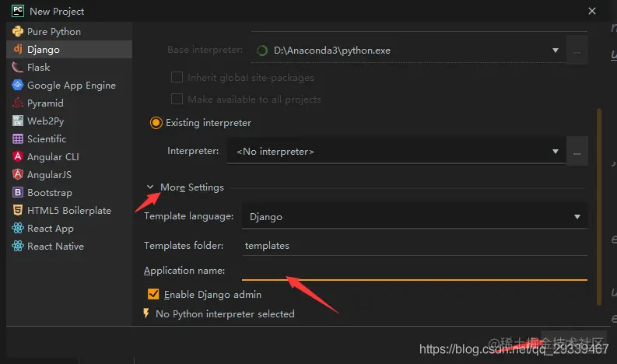Select Flask project type
Screen dimensions: 617x364
[x=69, y=68]
